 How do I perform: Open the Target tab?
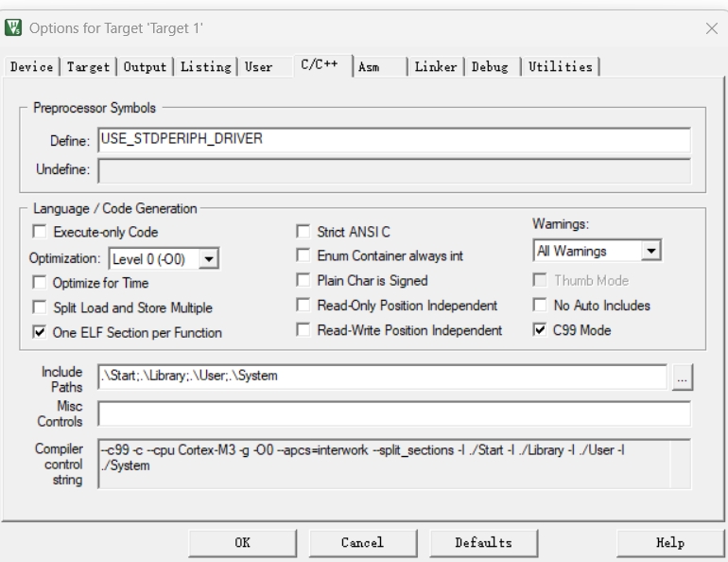tap(88, 67)
